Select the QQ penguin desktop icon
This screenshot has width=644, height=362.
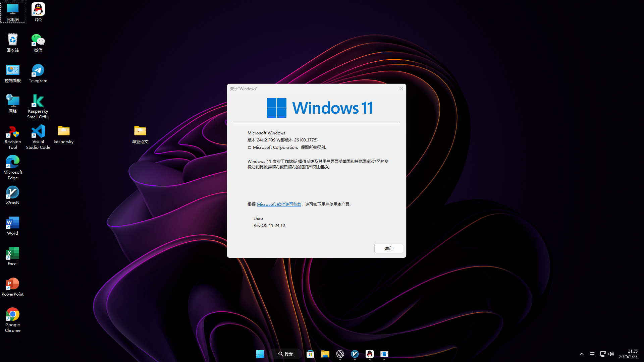[38, 10]
